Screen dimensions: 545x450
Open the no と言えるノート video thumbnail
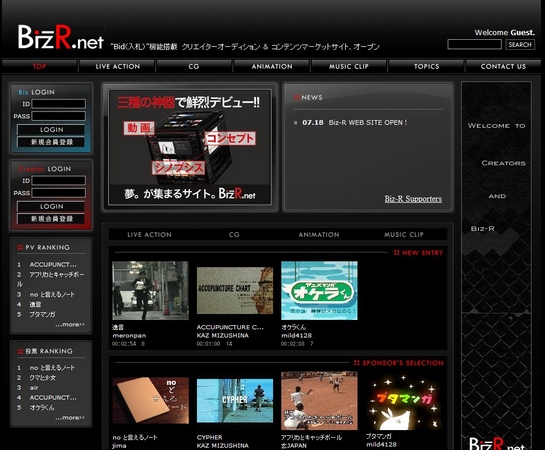tap(151, 400)
